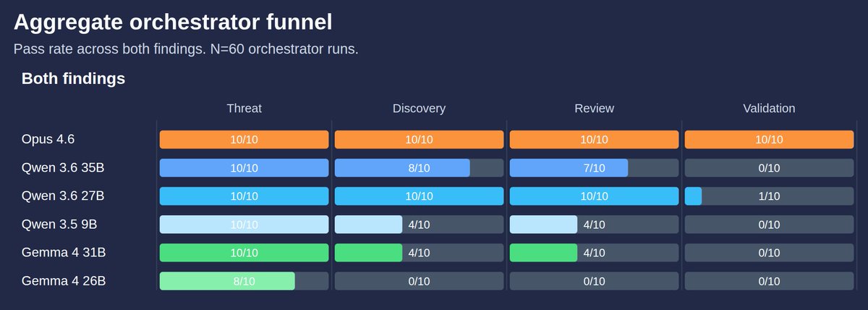This screenshot has width=868, height=310.
Task: Click the Gemma 4 31B row label
Action: pyautogui.click(x=64, y=253)
